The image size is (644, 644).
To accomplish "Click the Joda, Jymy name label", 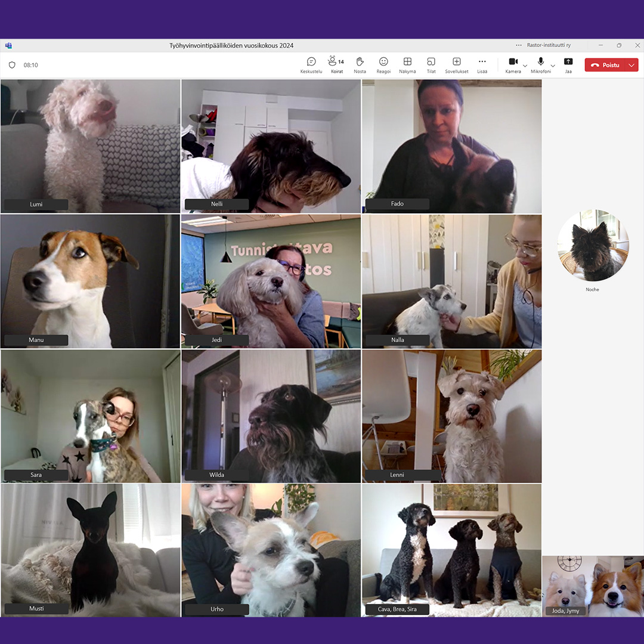I will [565, 611].
